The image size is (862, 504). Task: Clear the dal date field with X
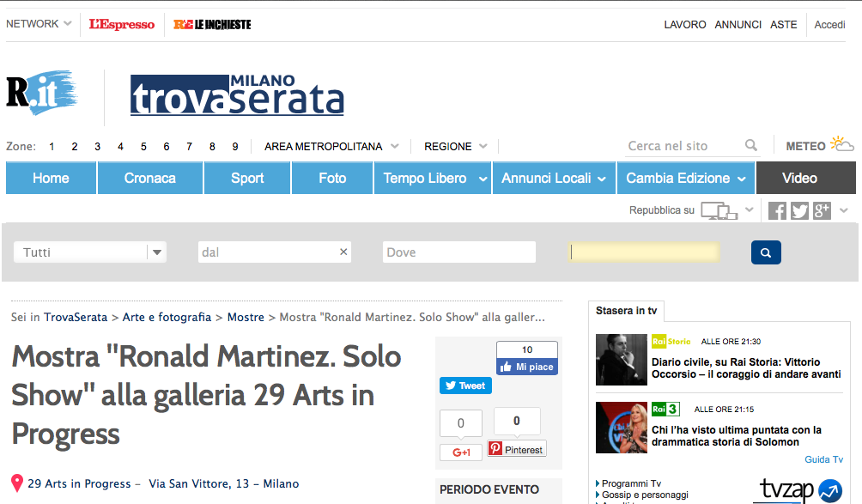pyautogui.click(x=343, y=252)
